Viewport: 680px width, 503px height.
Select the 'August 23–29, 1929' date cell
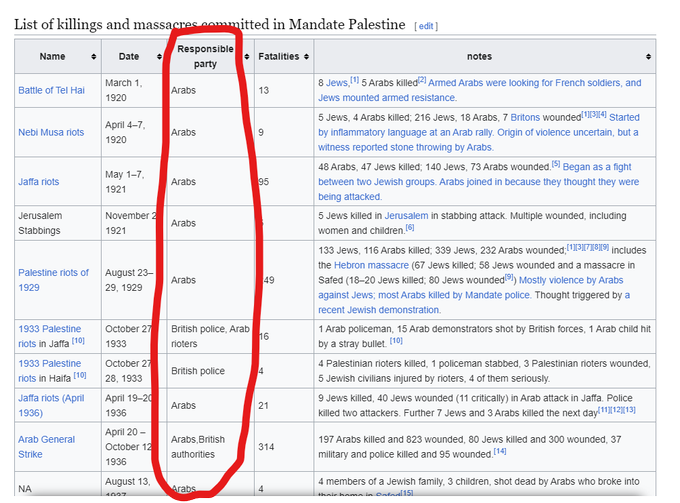coord(133,280)
